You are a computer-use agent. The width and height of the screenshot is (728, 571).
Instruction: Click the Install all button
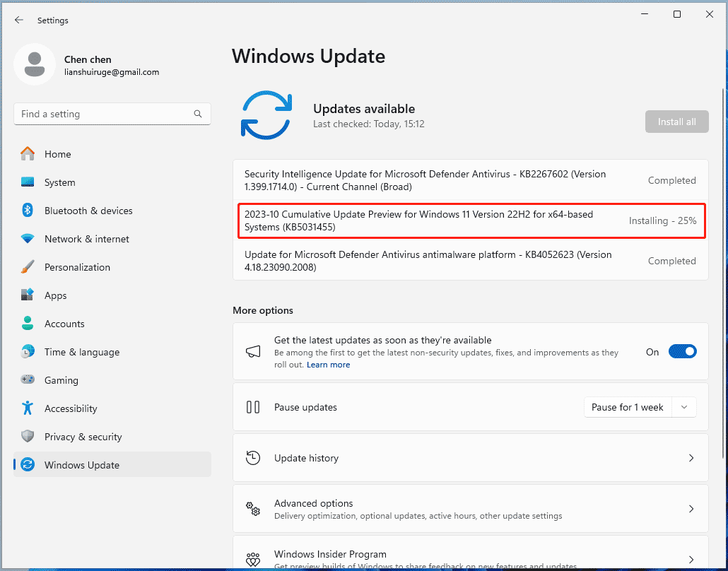677,122
